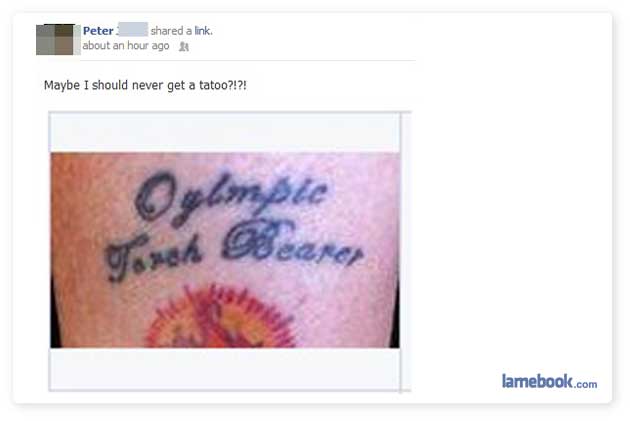Click the blurred surname next to Peter

pos(133,30)
